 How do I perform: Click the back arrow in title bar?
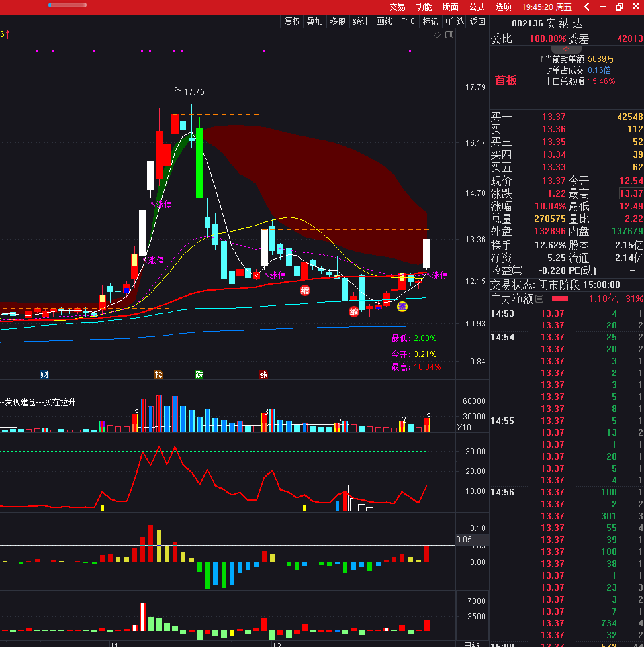(587, 7)
